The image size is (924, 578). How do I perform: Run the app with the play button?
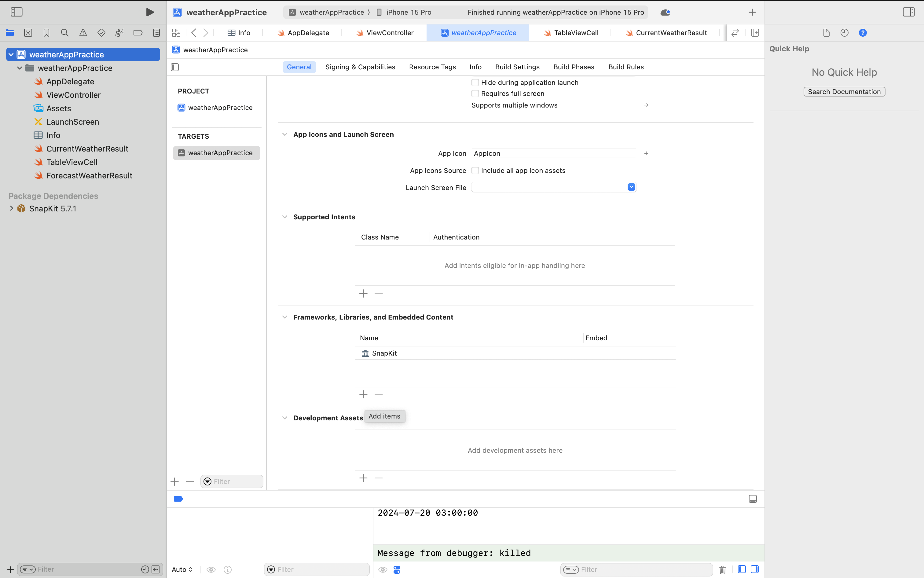pos(150,12)
